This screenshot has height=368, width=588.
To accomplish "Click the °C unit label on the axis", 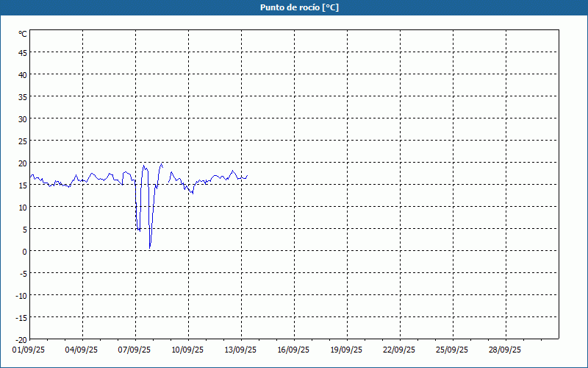I will 23,34.
